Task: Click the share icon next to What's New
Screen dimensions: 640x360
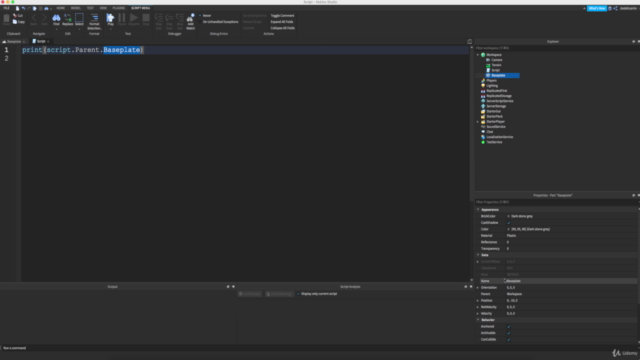Action: coord(615,8)
